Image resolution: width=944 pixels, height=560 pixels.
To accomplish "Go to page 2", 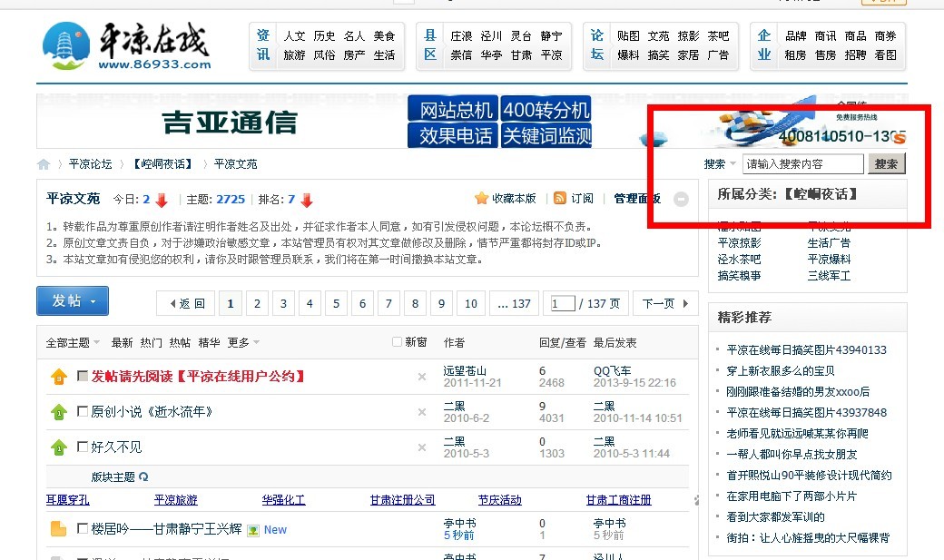I will pyautogui.click(x=257, y=303).
